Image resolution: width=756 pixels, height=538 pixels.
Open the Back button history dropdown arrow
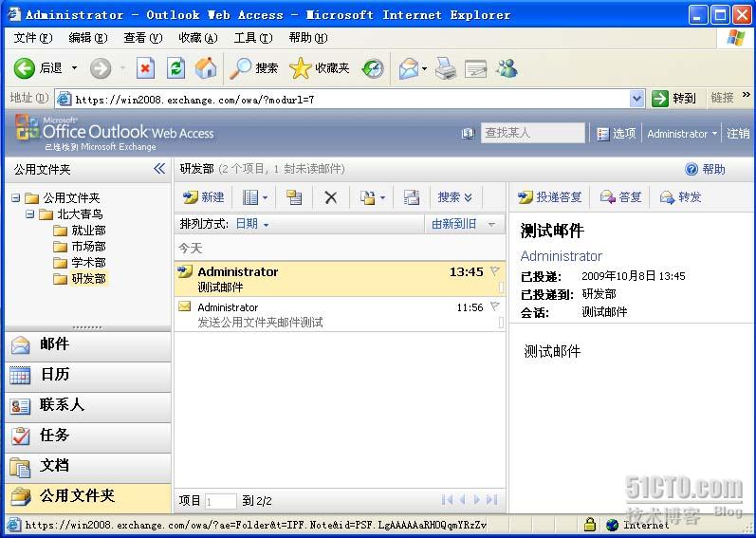(x=74, y=68)
